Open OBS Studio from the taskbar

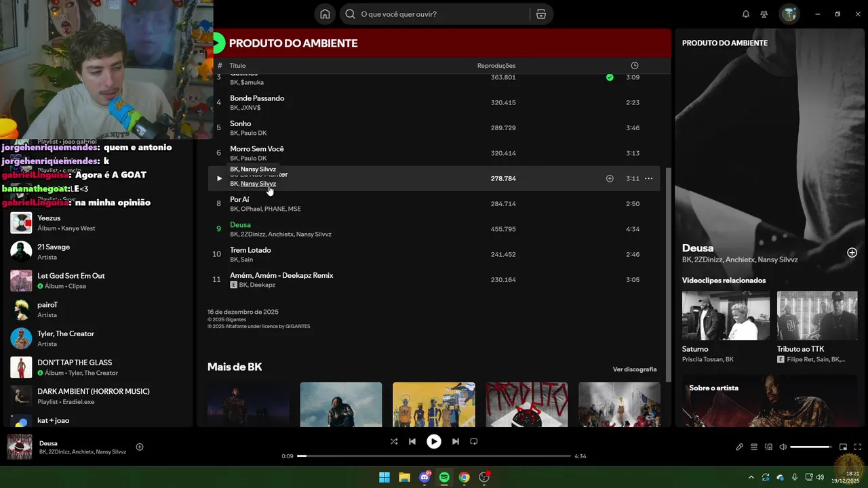click(484, 477)
